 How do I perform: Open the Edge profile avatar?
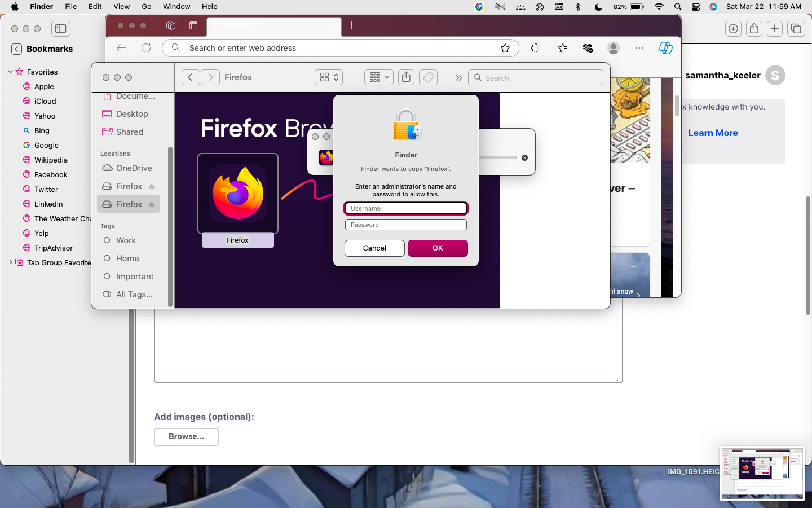pyautogui.click(x=614, y=48)
